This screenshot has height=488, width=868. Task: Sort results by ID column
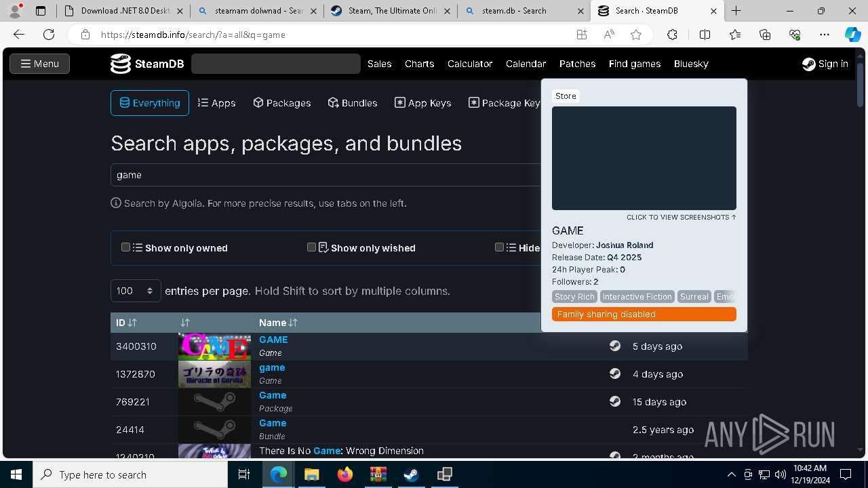pyautogui.click(x=126, y=323)
